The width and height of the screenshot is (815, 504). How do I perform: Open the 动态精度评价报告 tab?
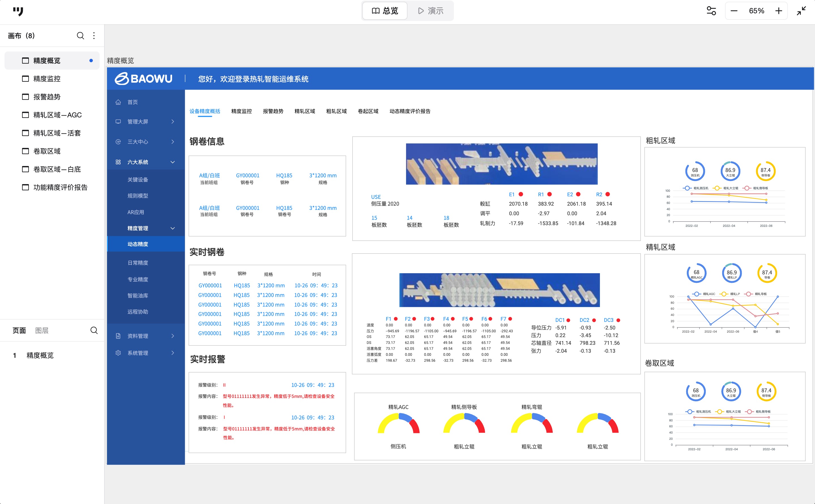pyautogui.click(x=409, y=111)
